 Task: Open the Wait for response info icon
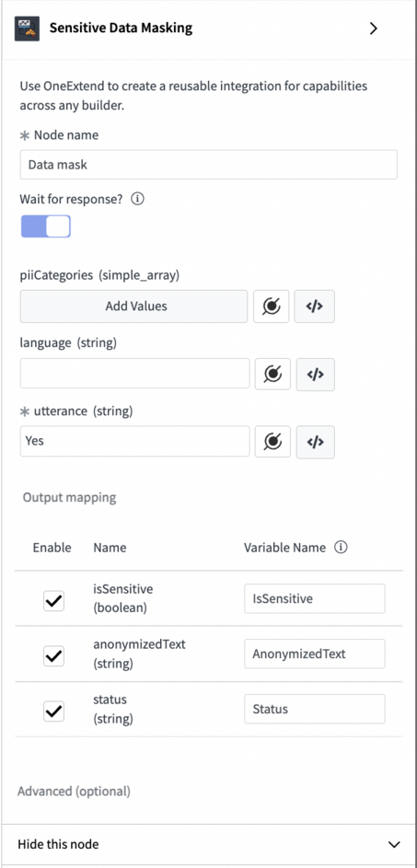pos(138,199)
